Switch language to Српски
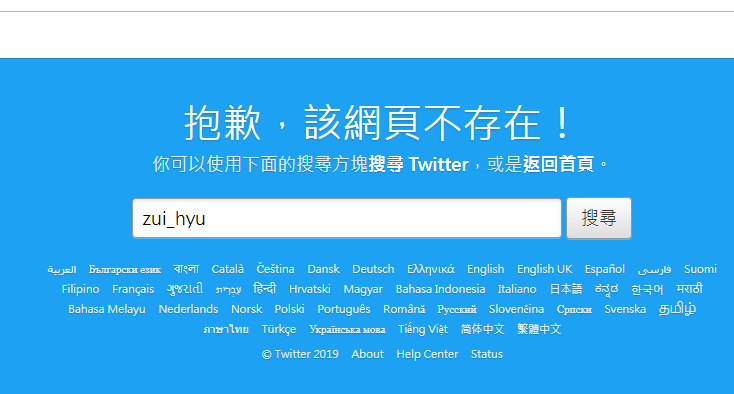This screenshot has height=394, width=734. click(574, 309)
